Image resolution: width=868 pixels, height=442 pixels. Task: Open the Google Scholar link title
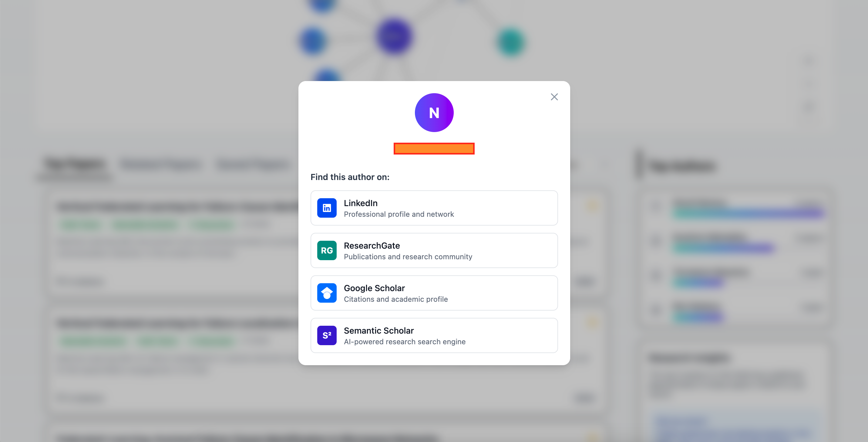click(374, 288)
